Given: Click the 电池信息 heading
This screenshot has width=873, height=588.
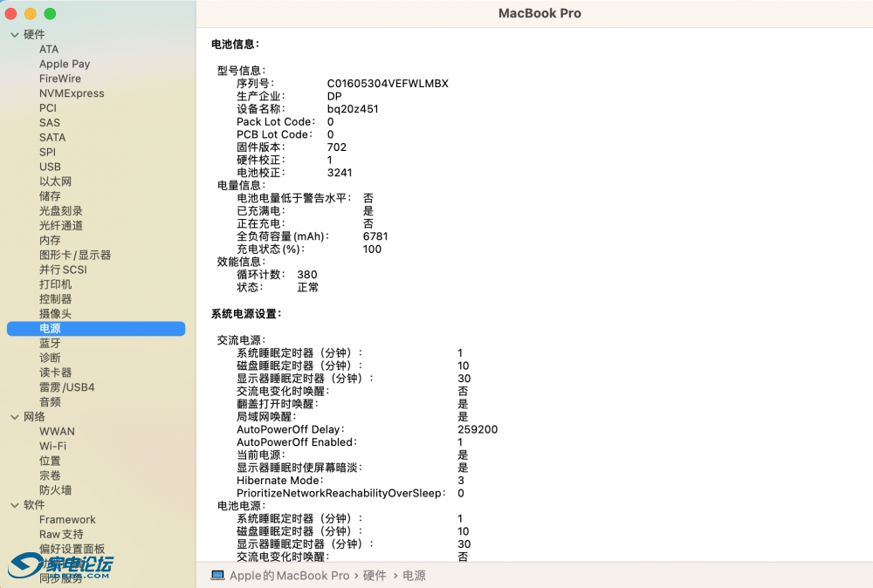Looking at the screenshot, I should coord(235,44).
